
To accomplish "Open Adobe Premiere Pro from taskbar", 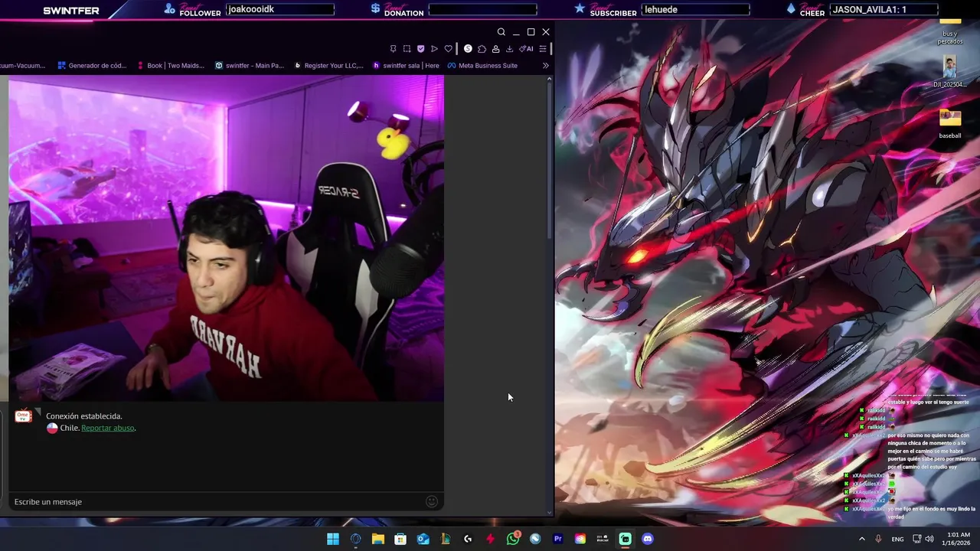I will click(x=557, y=539).
